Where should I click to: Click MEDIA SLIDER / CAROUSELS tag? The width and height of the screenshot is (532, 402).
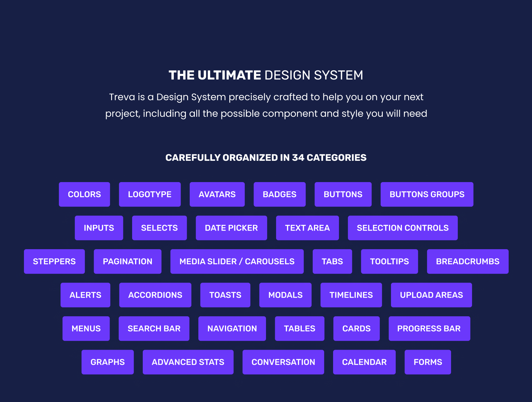[x=237, y=261]
